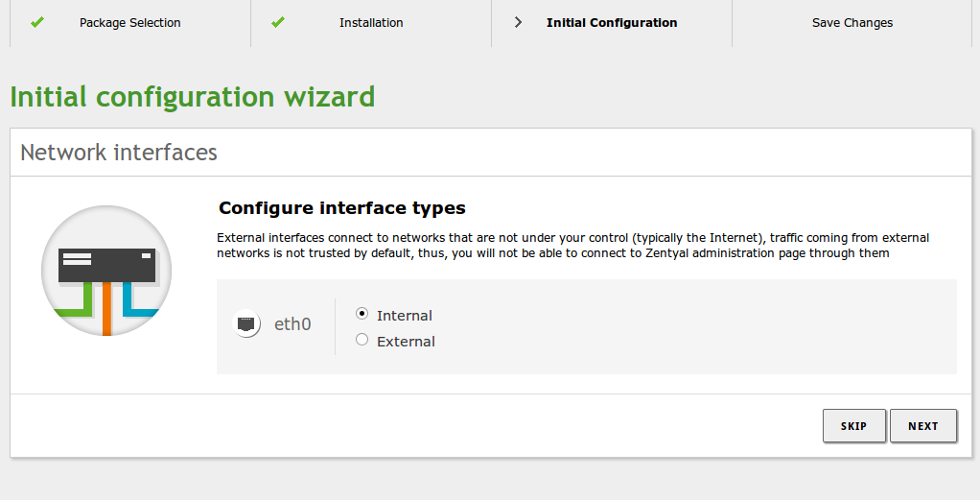Click the Initial configuration wizard title
This screenshot has height=500, width=980.
point(193,97)
